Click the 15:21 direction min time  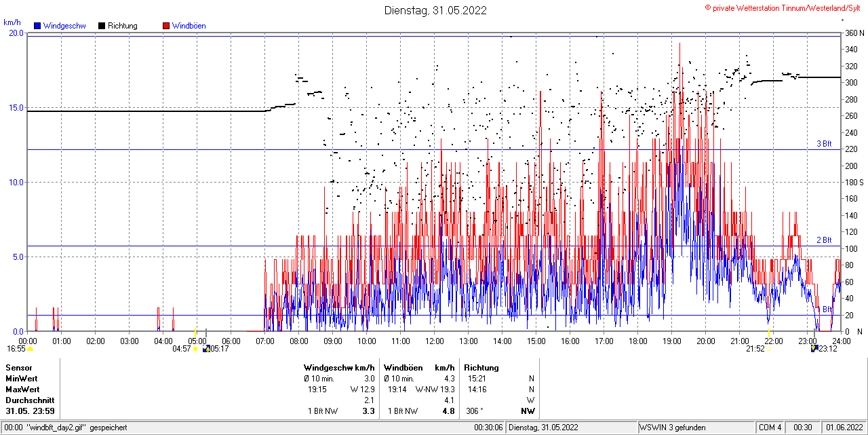[x=477, y=379]
